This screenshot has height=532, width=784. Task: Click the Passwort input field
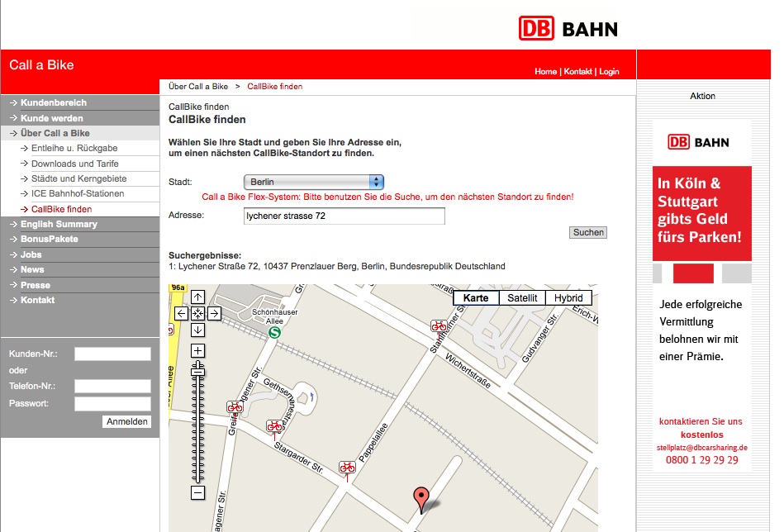(112, 404)
